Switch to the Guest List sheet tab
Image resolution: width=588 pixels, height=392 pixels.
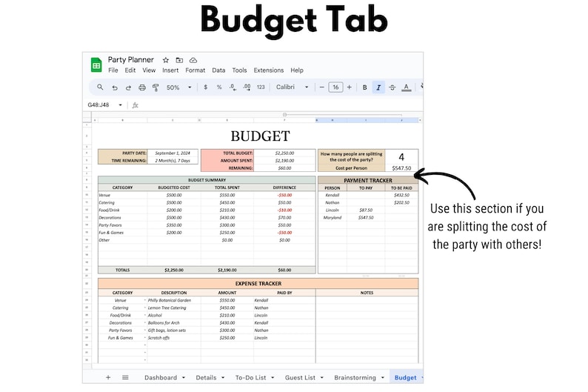click(300, 378)
